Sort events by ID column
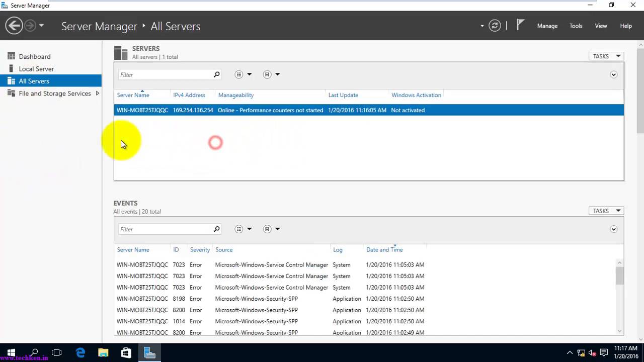The width and height of the screenshot is (644, 362). pyautogui.click(x=176, y=249)
